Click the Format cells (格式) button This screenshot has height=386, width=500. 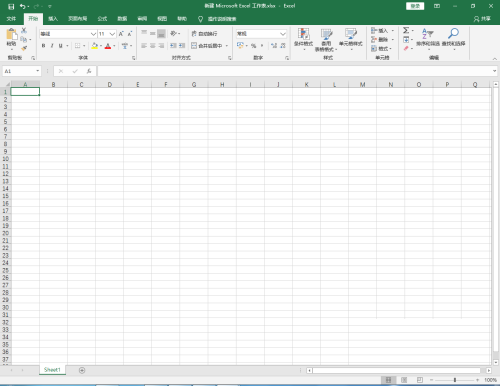(382, 49)
